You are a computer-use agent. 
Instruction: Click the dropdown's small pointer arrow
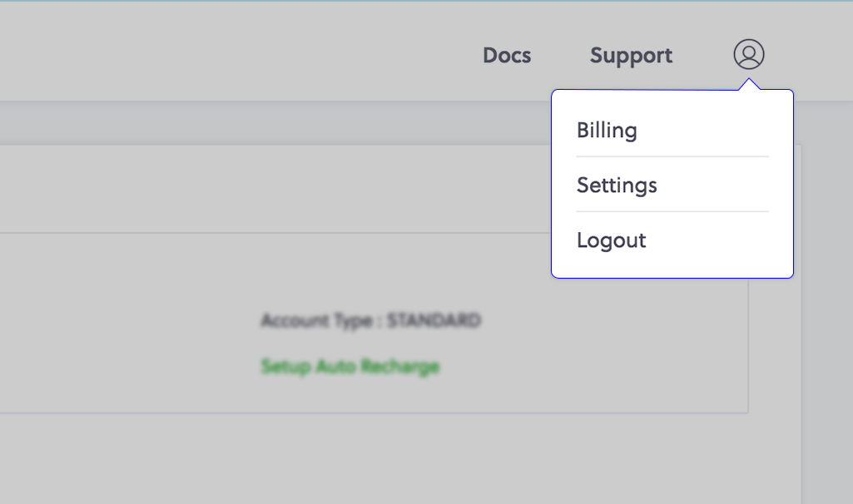tap(750, 84)
